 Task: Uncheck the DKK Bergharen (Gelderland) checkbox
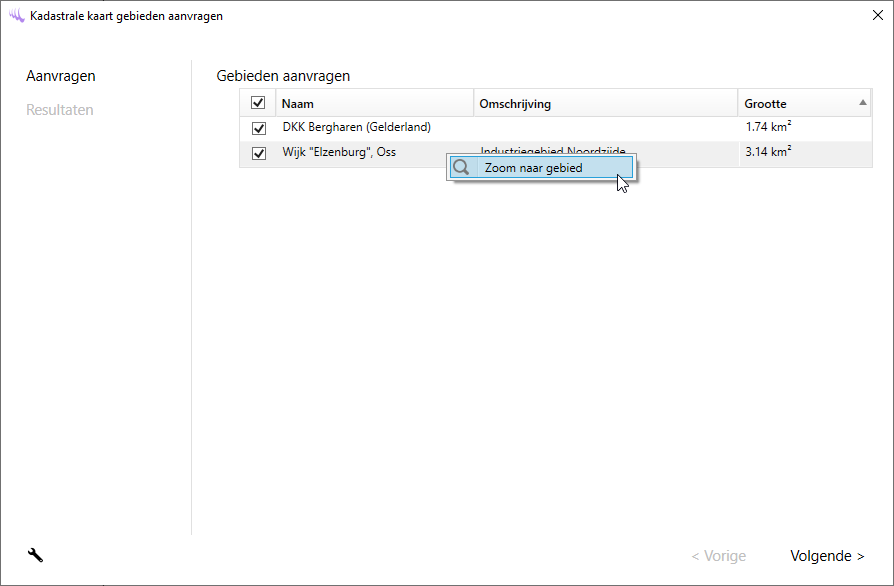click(259, 128)
